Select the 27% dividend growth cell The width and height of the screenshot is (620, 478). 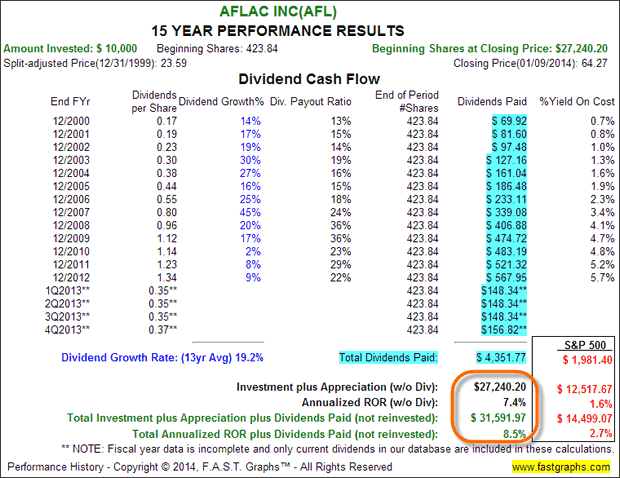(250, 173)
